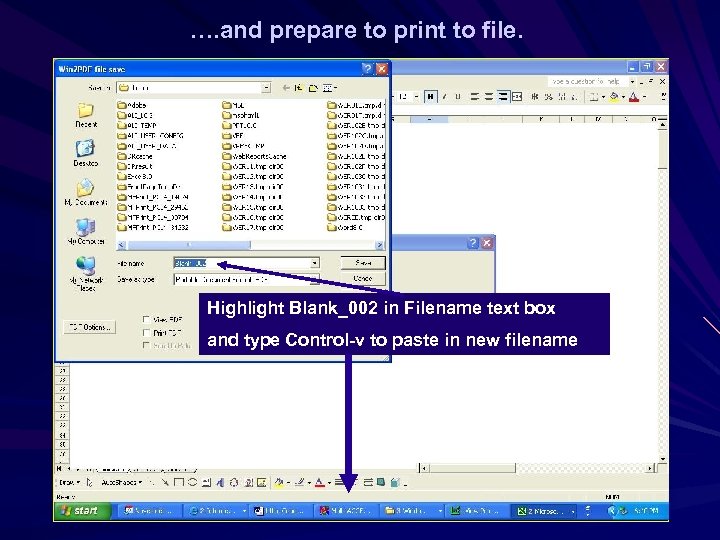Apply Currency style in Excel toolbar
Image resolution: width=720 pixels, height=540 pixels.
tap(534, 96)
